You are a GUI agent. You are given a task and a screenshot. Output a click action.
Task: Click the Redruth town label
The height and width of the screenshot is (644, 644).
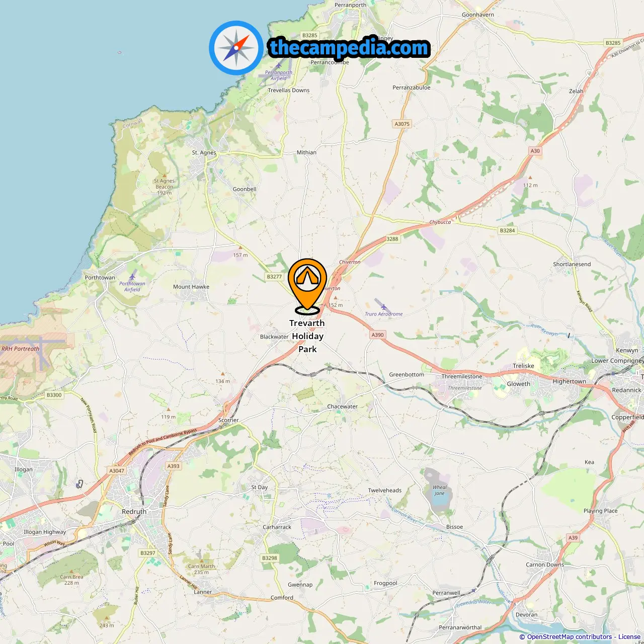click(134, 512)
